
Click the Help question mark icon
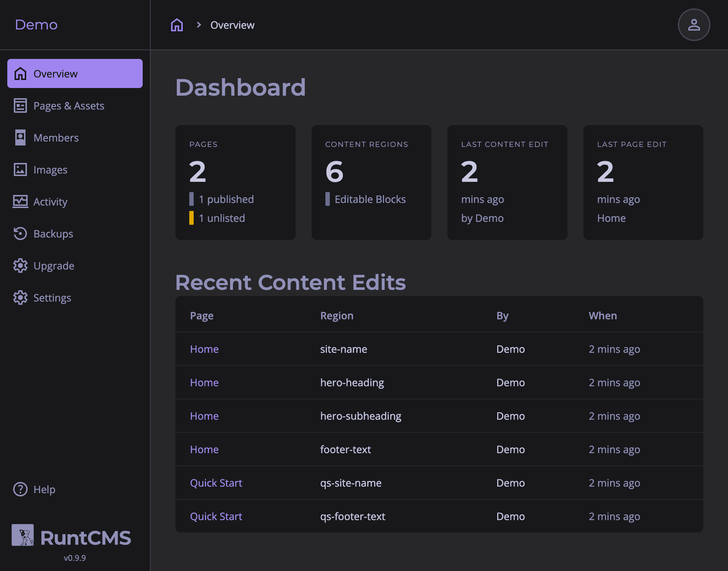[20, 489]
